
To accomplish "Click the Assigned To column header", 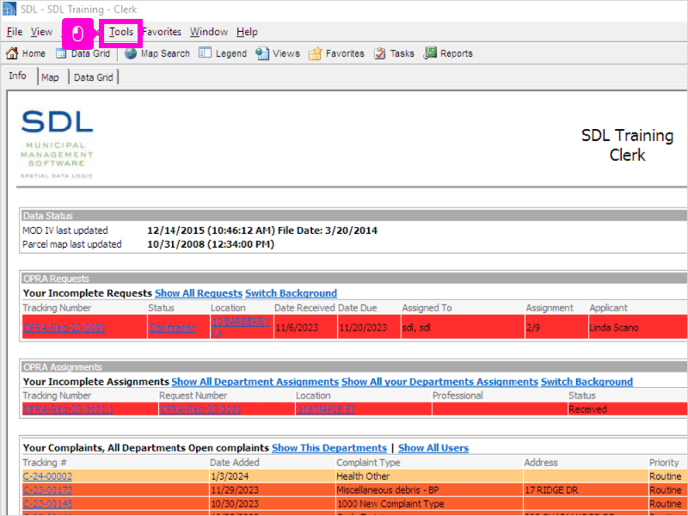I will [x=426, y=308].
